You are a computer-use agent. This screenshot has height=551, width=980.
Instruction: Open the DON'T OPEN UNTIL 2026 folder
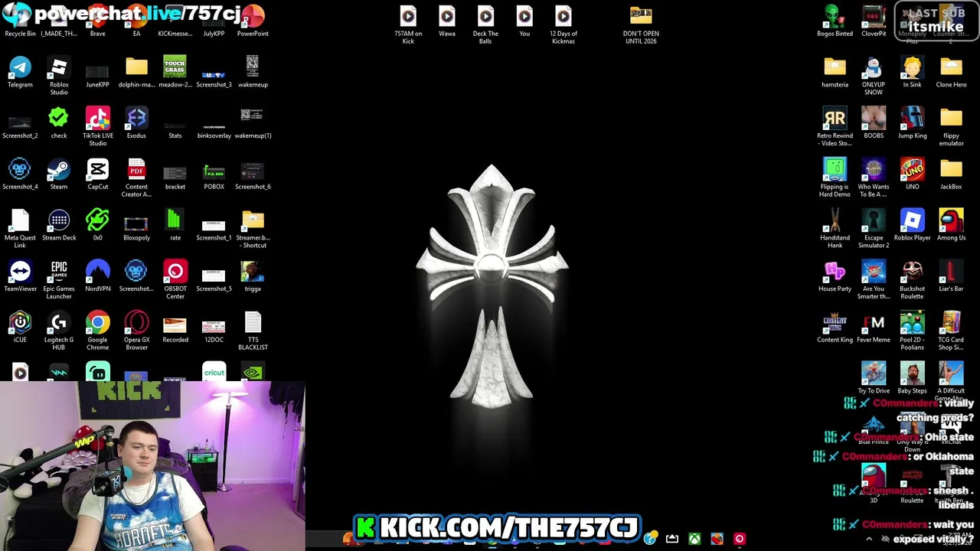[x=641, y=24]
